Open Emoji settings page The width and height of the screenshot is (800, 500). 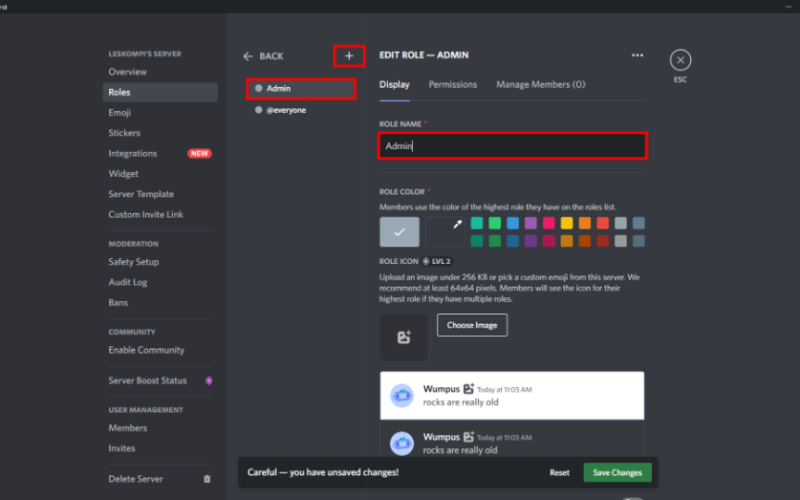(x=160, y=113)
